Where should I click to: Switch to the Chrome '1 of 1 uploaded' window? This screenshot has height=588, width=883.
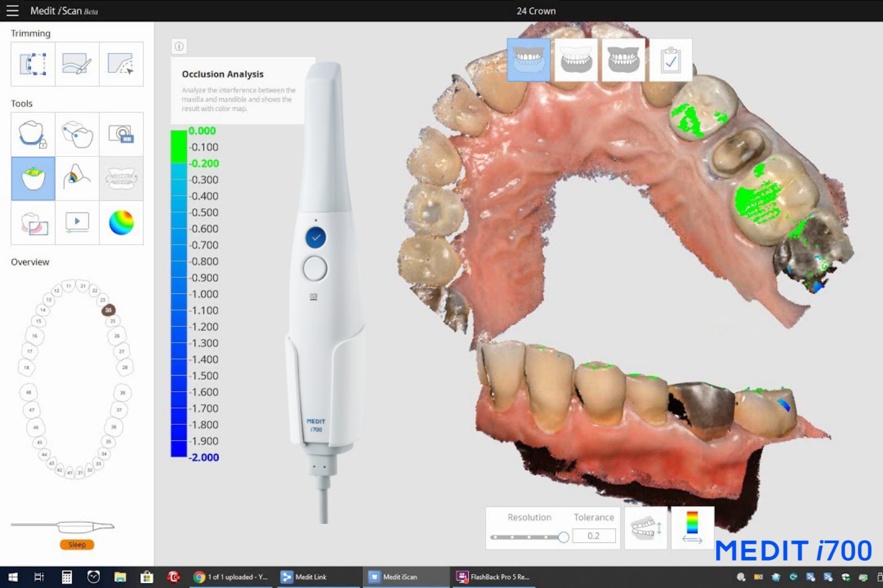pyautogui.click(x=230, y=577)
